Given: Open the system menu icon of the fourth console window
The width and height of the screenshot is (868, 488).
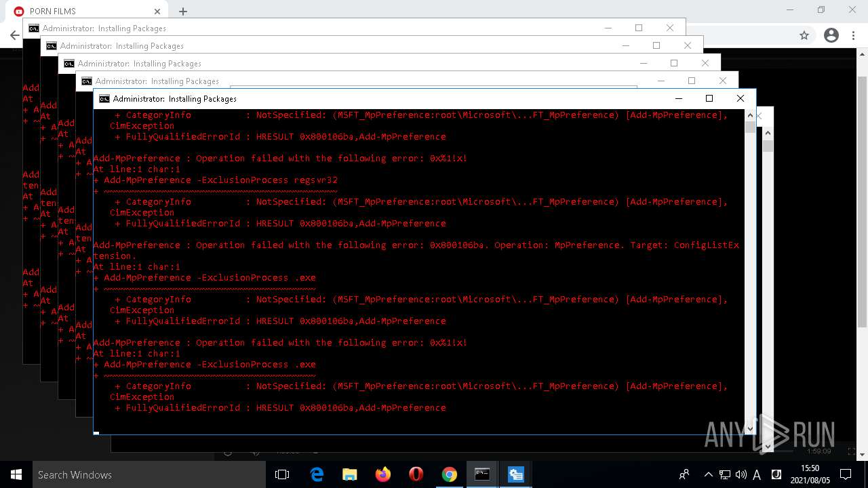Looking at the screenshot, I should (x=51, y=45).
